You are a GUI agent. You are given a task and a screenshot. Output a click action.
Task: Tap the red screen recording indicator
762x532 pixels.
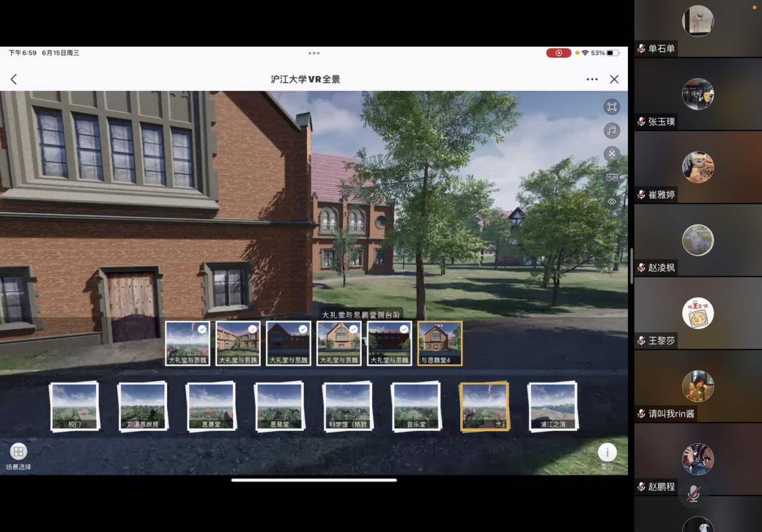[x=559, y=53]
